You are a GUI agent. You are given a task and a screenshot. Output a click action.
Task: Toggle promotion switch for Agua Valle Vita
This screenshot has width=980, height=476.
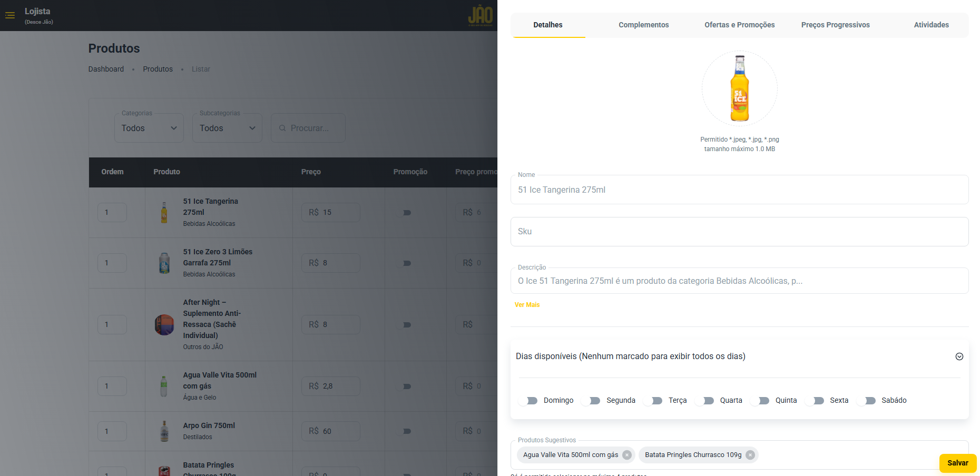pos(405,386)
